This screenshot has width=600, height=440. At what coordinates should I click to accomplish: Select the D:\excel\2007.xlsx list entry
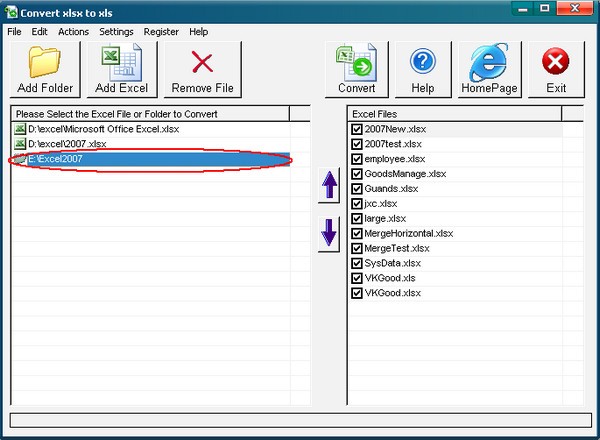[151, 144]
